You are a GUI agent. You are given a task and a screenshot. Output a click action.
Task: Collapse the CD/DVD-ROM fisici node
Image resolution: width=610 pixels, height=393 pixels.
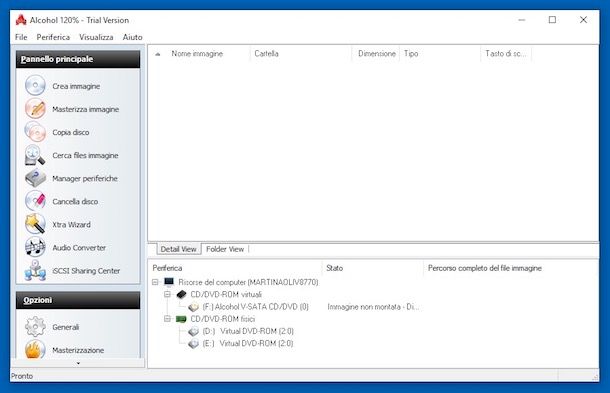(x=167, y=319)
